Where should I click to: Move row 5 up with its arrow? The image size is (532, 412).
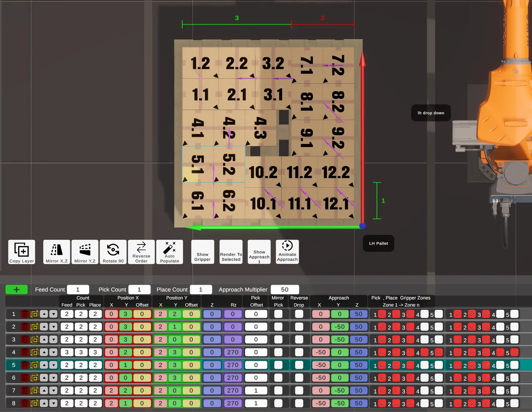[44, 365]
